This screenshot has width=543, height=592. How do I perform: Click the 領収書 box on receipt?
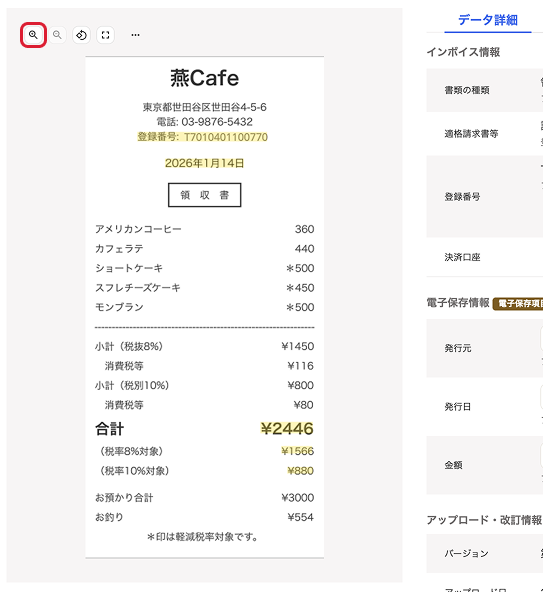[x=205, y=195]
